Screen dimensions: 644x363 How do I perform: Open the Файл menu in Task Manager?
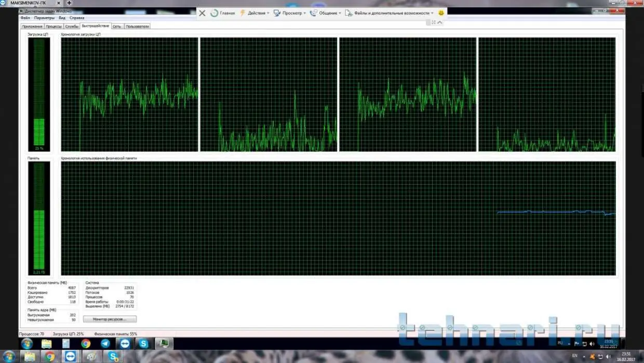tap(25, 18)
